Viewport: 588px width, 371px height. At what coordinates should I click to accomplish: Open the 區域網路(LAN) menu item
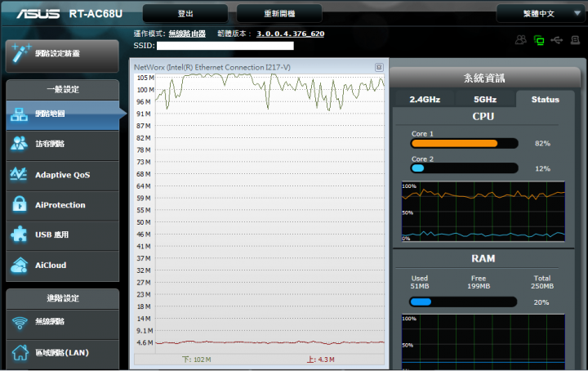coord(63,353)
